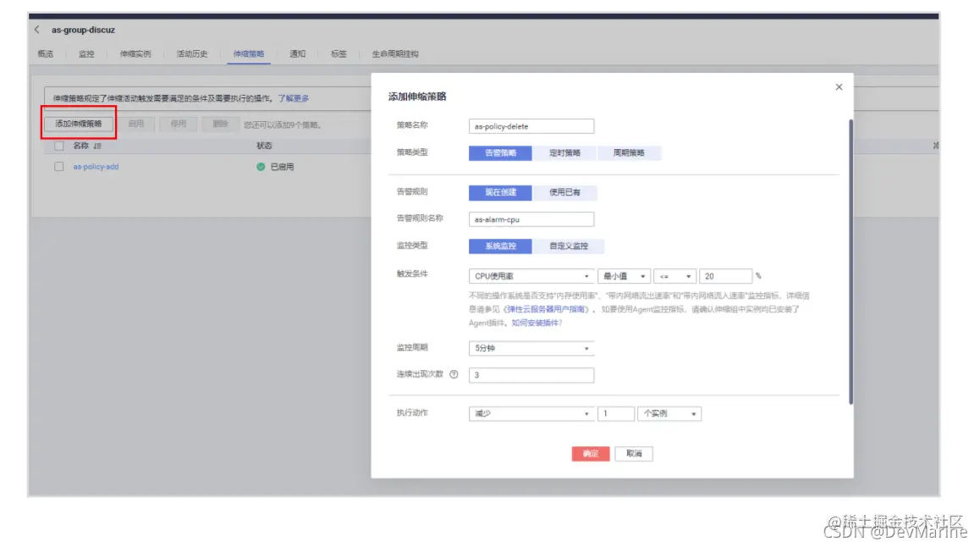Click the as-group-discuz title text
Image resolution: width=980 pixels, height=547 pixels.
83,30
